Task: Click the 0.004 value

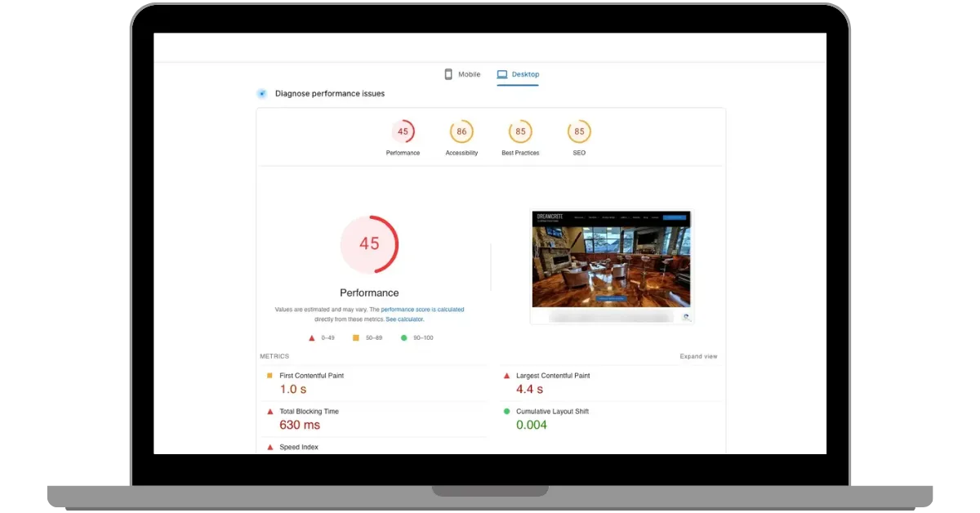Action: (532, 426)
